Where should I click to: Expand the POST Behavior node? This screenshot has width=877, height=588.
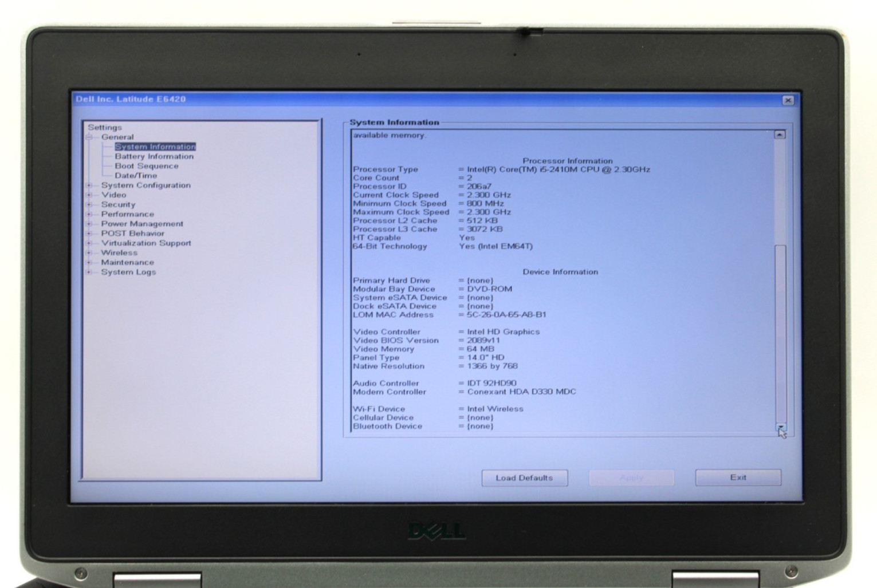point(89,234)
